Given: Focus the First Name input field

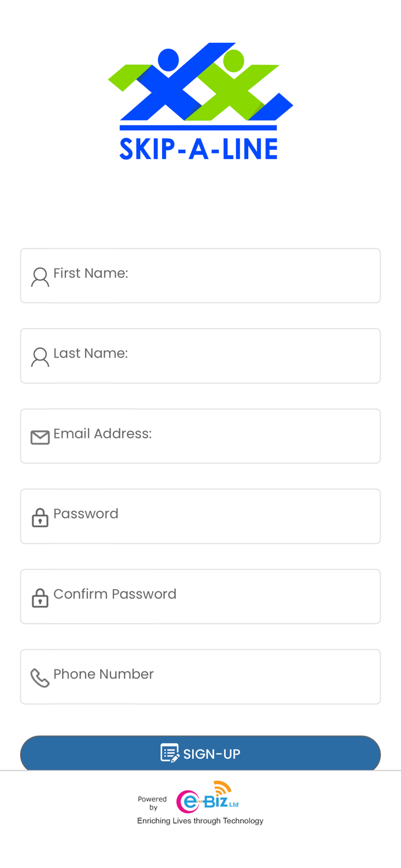Looking at the screenshot, I should [x=214, y=275].
